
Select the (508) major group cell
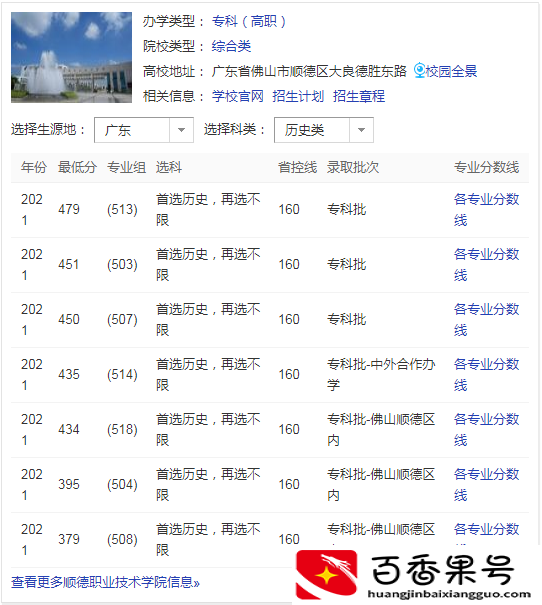(x=122, y=539)
